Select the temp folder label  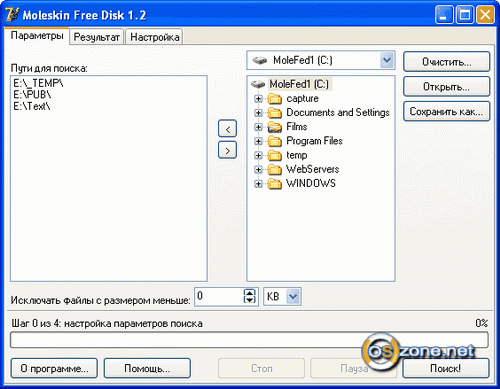pos(297,155)
